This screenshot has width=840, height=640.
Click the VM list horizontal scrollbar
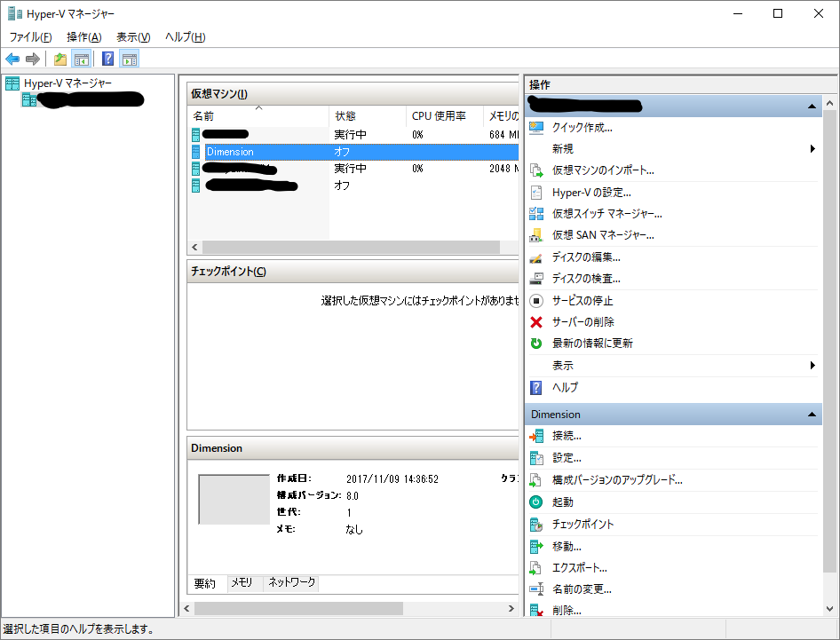(x=351, y=247)
